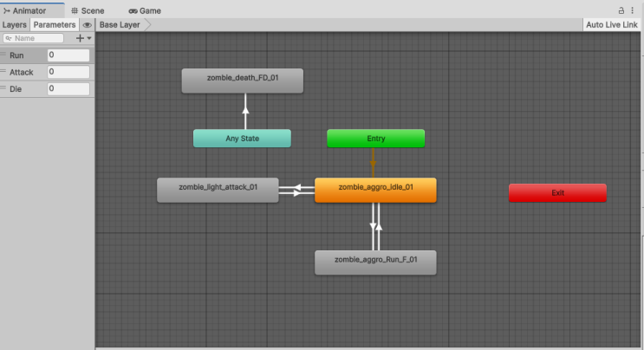Select the Attack parameter label
The image size is (644, 350).
(22, 72)
